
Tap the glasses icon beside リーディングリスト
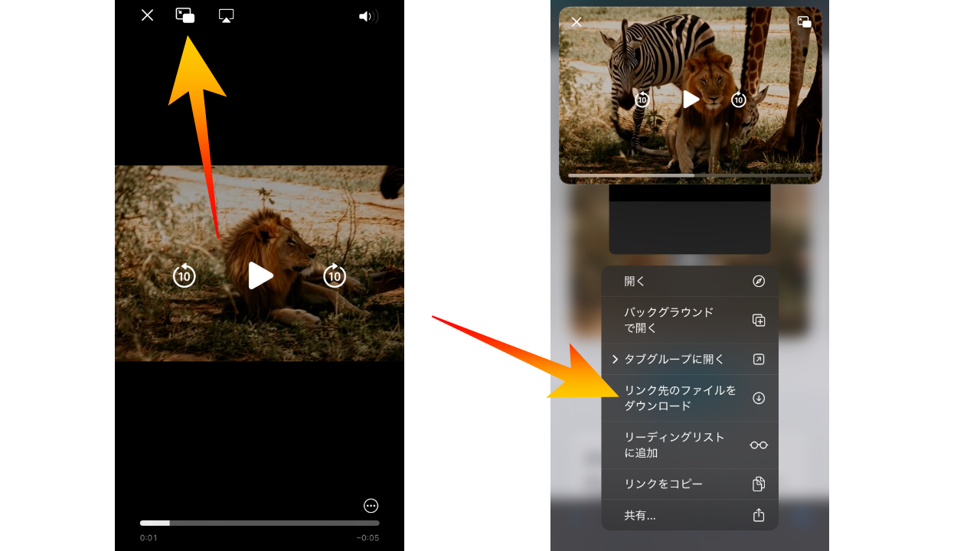758,444
